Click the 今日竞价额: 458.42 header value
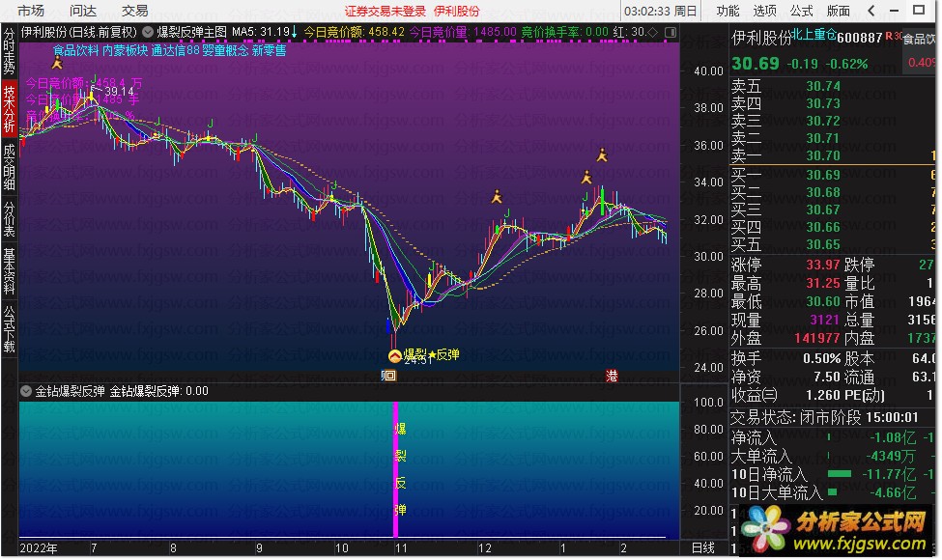Screen dimensions: 942x560 click(x=354, y=32)
